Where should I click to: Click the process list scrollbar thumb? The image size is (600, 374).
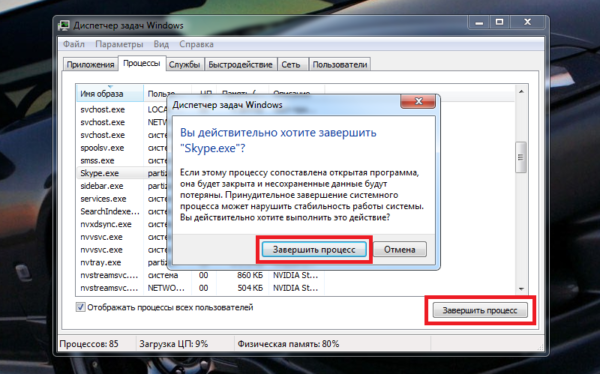[x=521, y=157]
